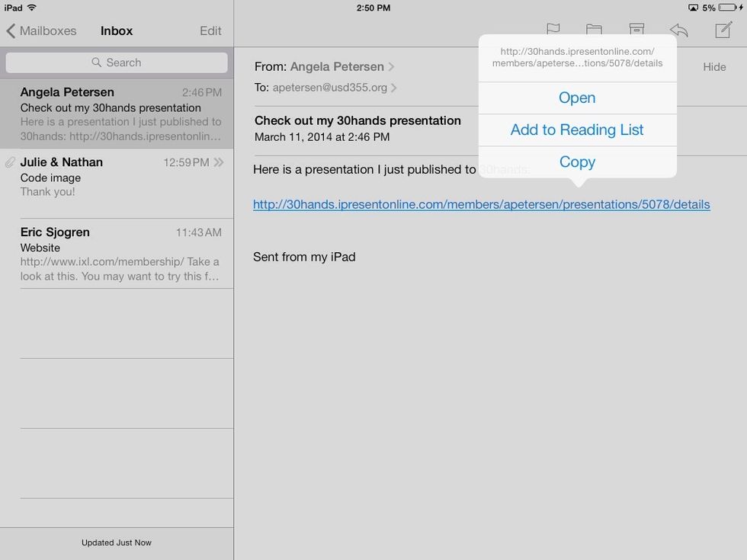Tap the Search field in Inbox
This screenshot has width=747, height=560.
[117, 62]
